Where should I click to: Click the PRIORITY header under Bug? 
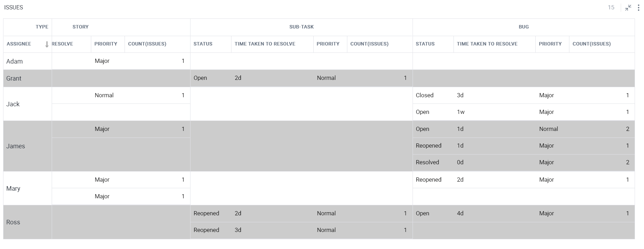coord(550,44)
